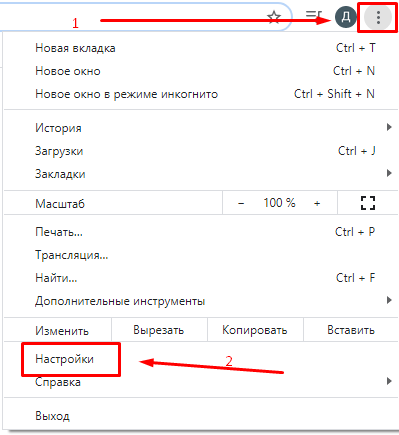Click the Вставить button
This screenshot has height=435, width=399.
click(351, 330)
